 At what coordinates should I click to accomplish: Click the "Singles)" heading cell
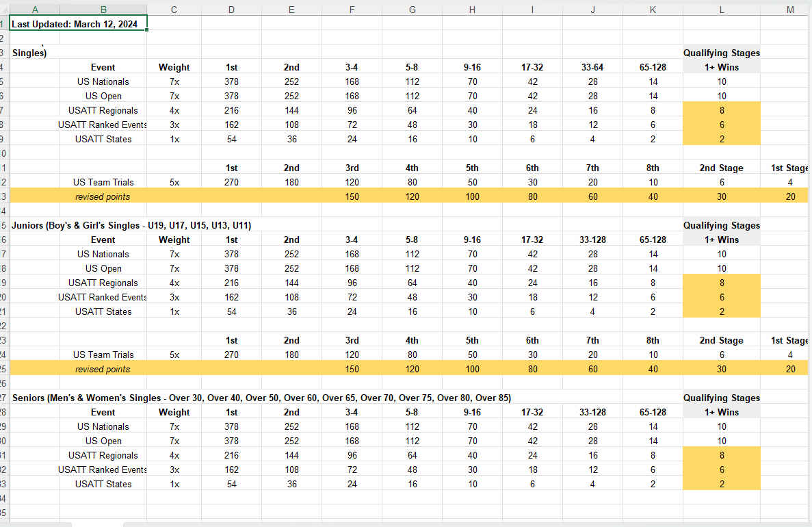[x=29, y=53]
